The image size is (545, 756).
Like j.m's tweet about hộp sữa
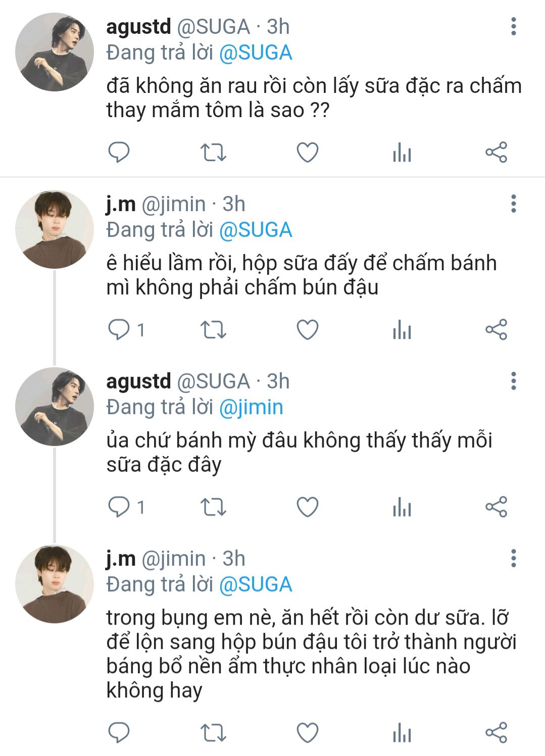tap(307, 330)
